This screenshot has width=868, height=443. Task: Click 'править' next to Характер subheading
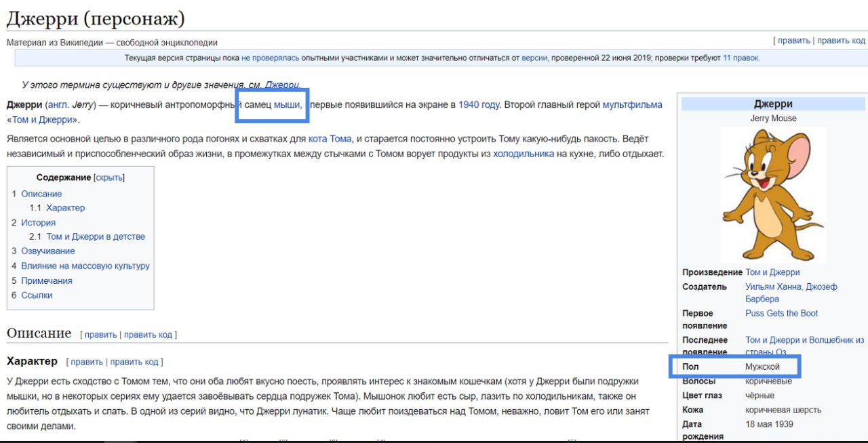coord(87,362)
